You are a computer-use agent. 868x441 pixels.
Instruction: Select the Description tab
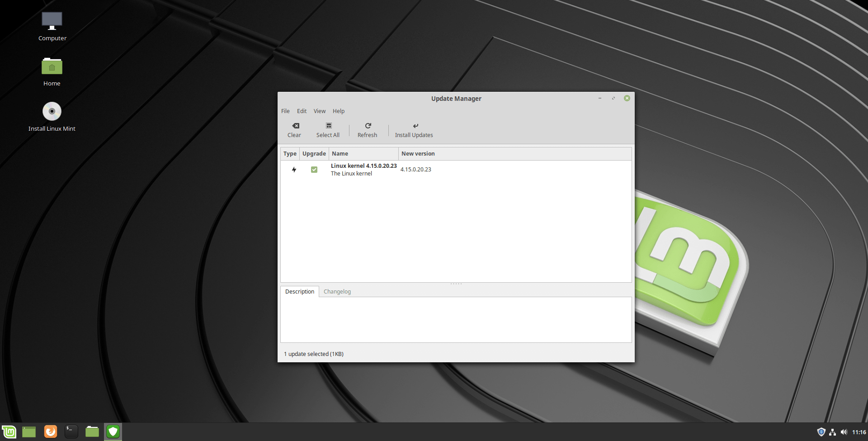click(300, 292)
